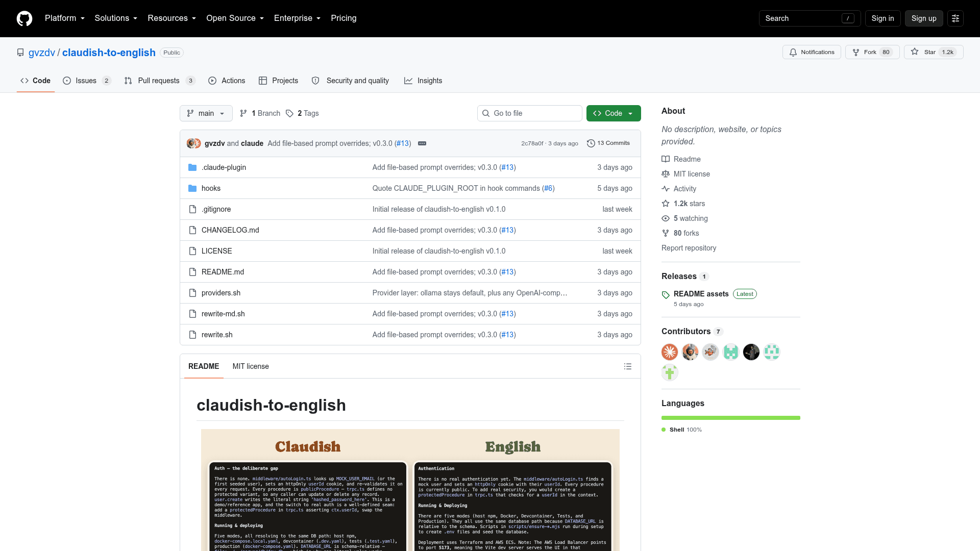The height and width of the screenshot is (551, 980).
Task: Open the Releases section heading
Action: click(x=679, y=276)
